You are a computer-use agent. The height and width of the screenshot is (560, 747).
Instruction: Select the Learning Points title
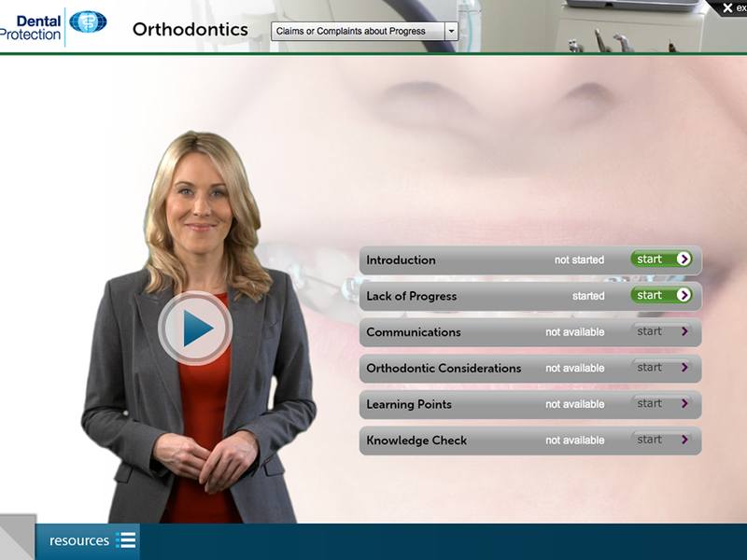(x=409, y=405)
